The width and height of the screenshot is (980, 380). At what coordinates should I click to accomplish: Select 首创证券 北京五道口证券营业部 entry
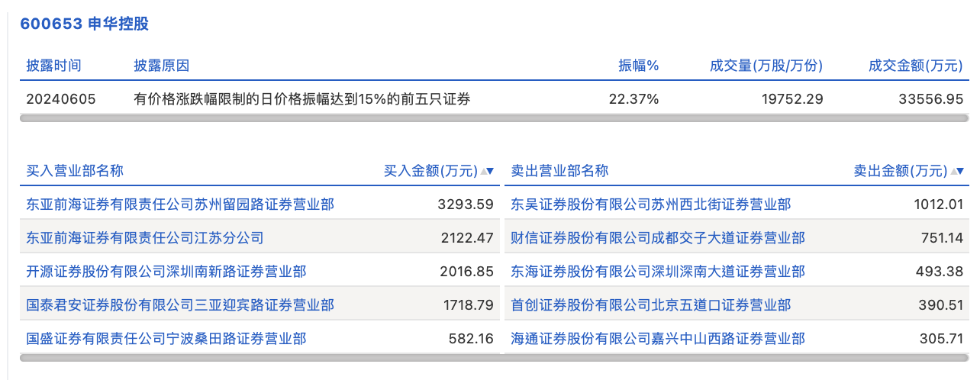click(651, 305)
